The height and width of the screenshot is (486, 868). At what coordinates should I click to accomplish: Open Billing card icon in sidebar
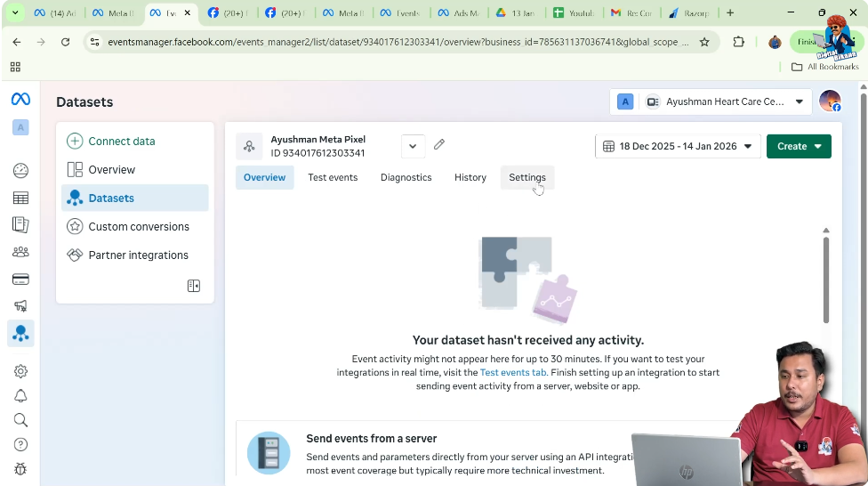click(20, 279)
